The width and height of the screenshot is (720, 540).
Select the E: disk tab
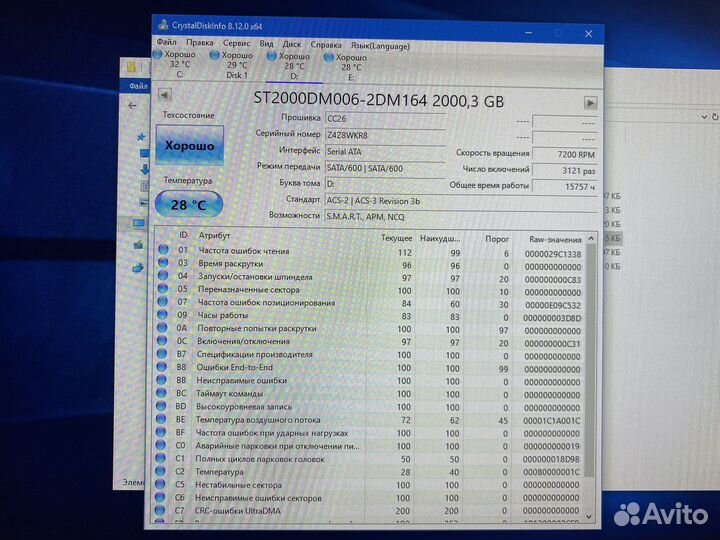(351, 68)
